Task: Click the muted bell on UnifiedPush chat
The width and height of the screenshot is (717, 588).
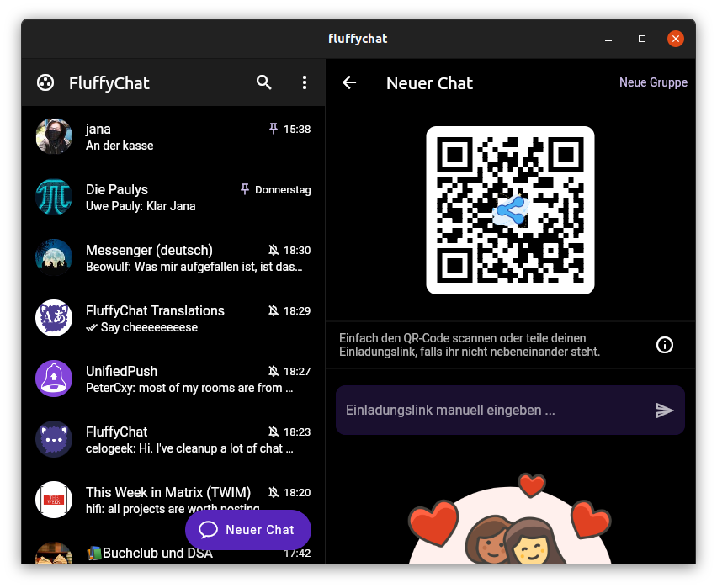Action: pos(273,372)
